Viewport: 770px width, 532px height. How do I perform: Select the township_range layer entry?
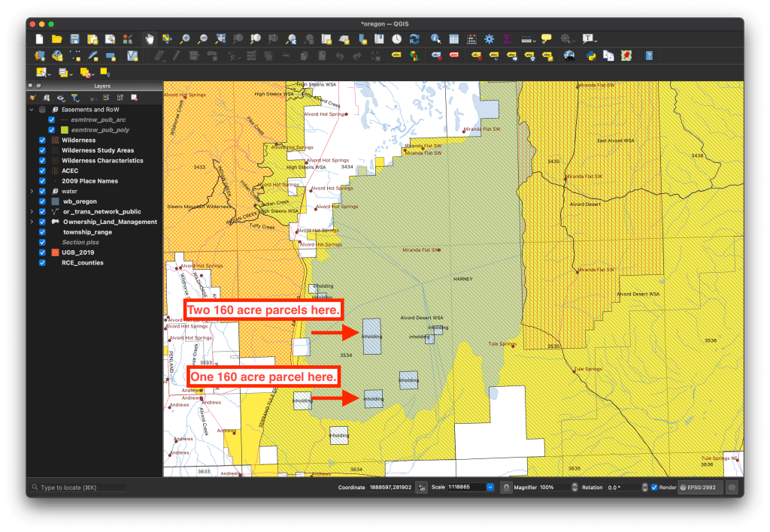pos(87,232)
